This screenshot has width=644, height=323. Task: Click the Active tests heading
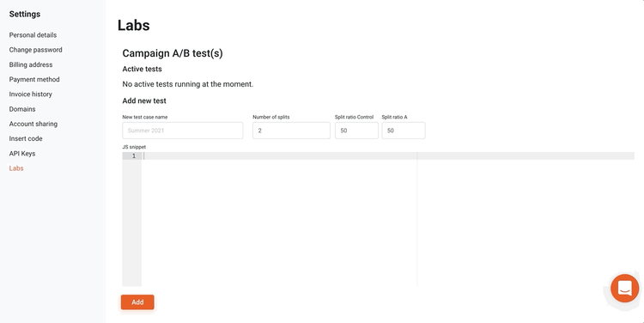tap(142, 69)
